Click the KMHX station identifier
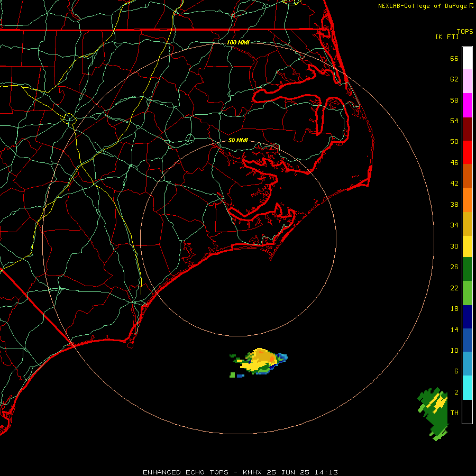The width and height of the screenshot is (476, 476). pos(253,472)
